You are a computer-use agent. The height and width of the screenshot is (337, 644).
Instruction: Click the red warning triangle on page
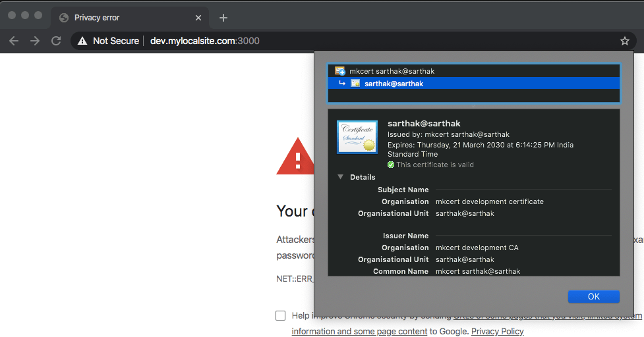tap(295, 156)
